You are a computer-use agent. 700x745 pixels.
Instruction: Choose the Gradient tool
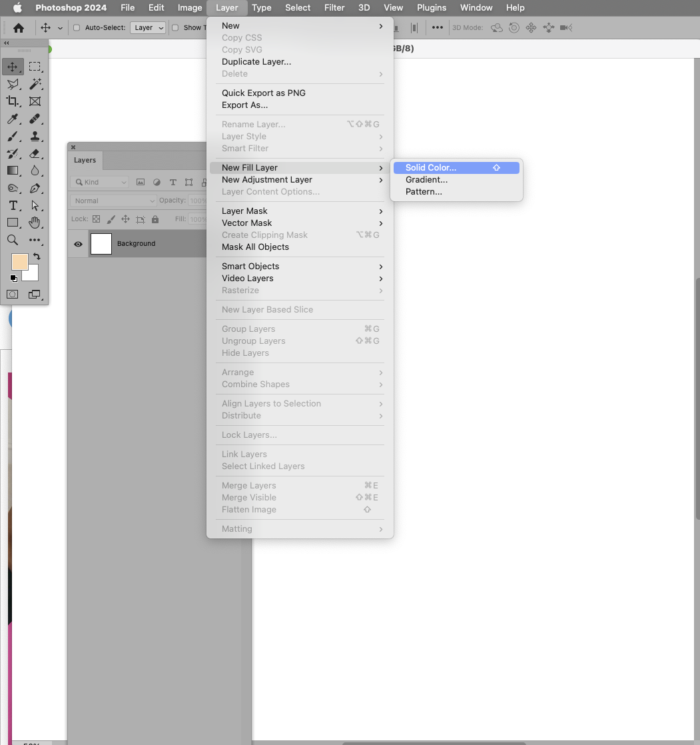point(12,171)
